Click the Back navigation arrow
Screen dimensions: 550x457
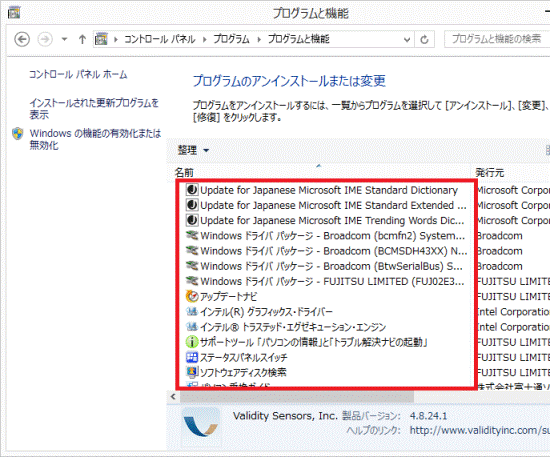click(22, 39)
